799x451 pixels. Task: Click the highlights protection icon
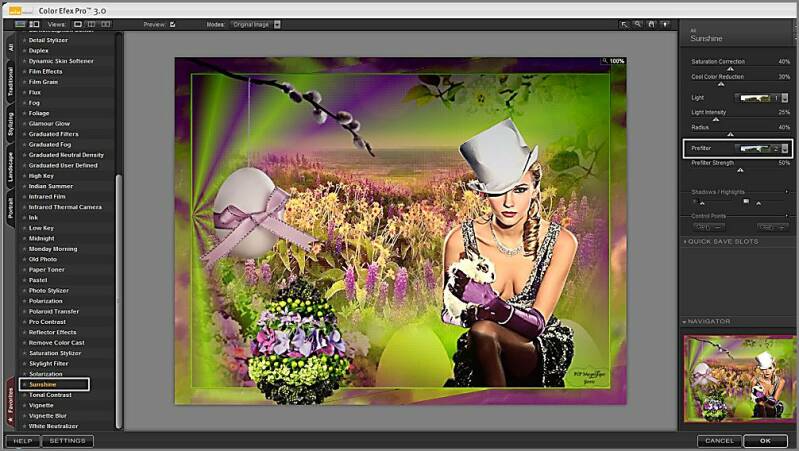746,202
